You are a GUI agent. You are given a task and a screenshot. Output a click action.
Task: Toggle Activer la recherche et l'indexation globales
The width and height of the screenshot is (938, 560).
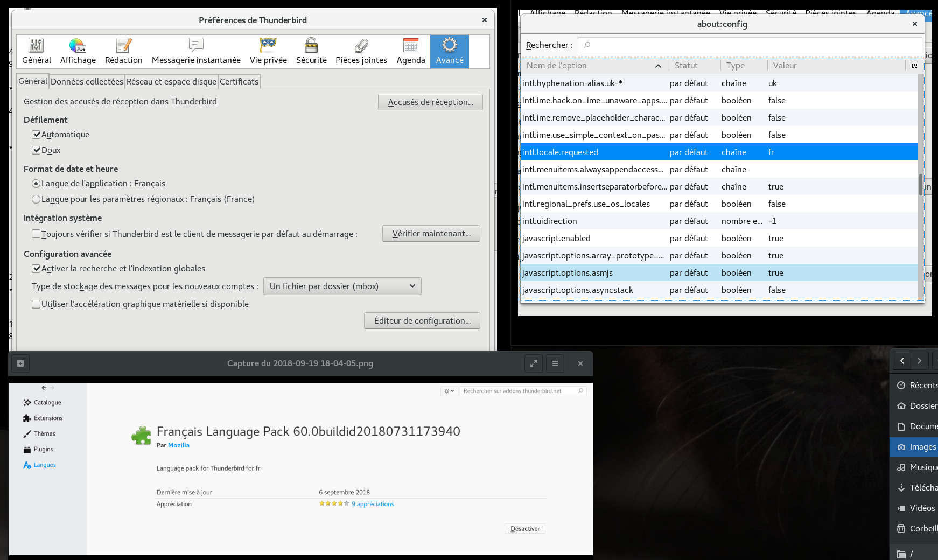(x=36, y=269)
